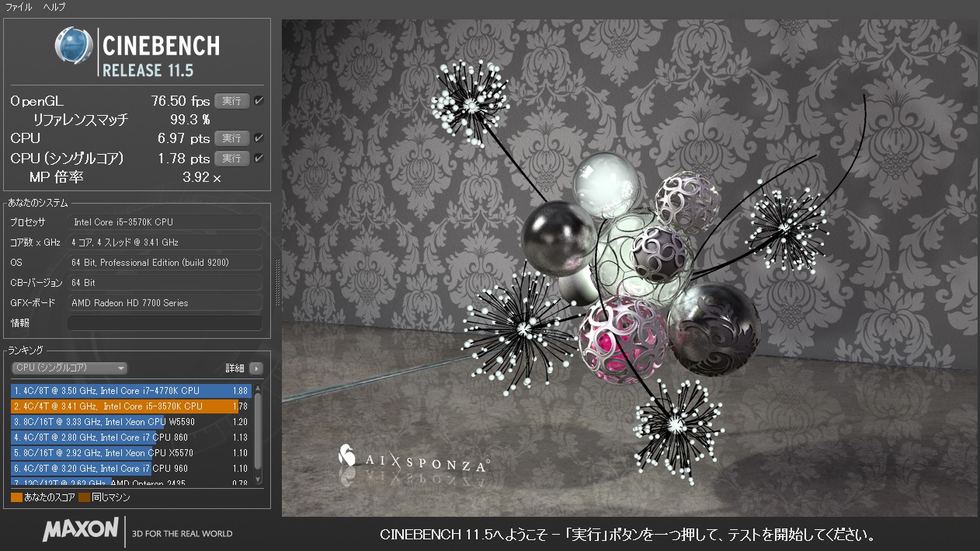Viewport: 980px width, 551px height.
Task: Run the CPU (シングルコア) test
Action: (x=231, y=159)
